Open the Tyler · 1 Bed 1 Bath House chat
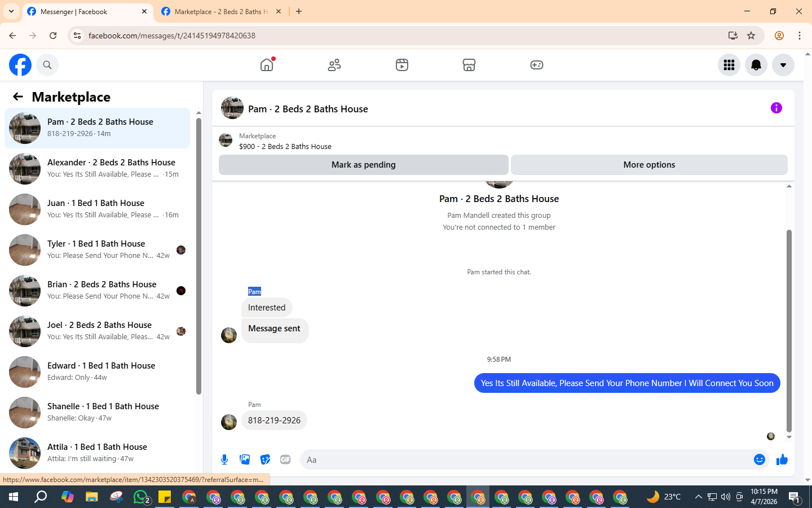812x508 pixels. pyautogui.click(x=97, y=250)
